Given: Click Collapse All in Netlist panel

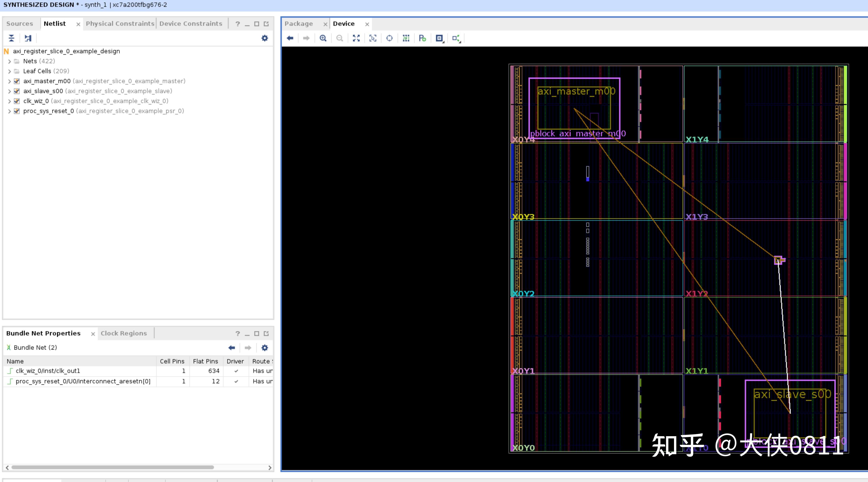Looking at the screenshot, I should (x=12, y=38).
